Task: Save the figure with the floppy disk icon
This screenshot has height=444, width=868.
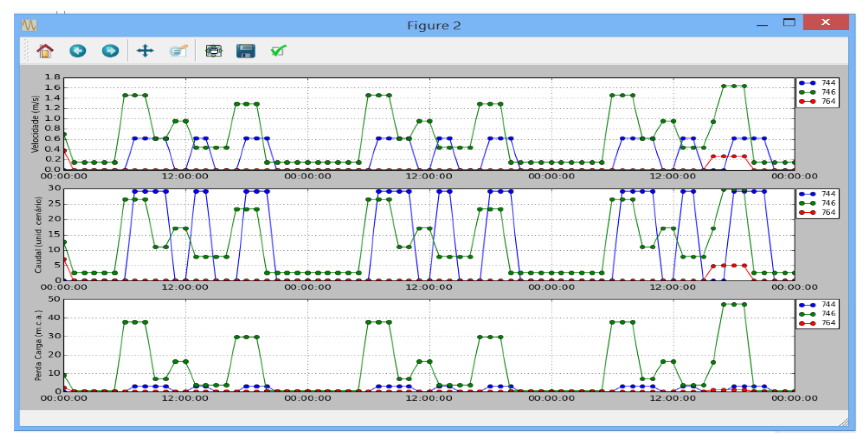Action: 246,51
